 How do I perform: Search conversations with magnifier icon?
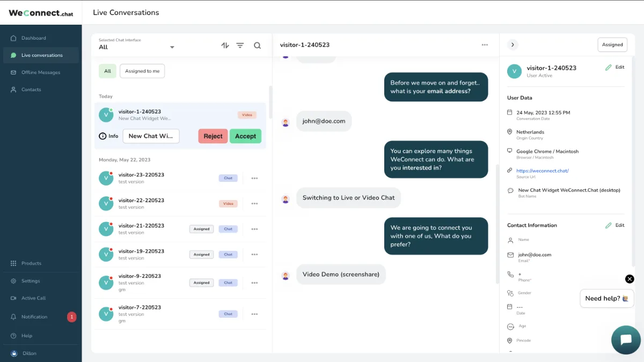point(257,46)
